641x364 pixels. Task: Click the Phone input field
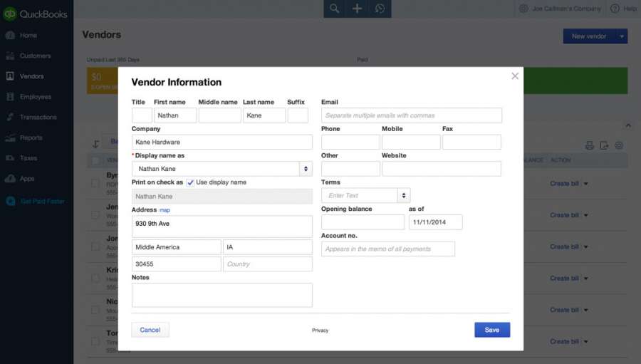click(350, 142)
